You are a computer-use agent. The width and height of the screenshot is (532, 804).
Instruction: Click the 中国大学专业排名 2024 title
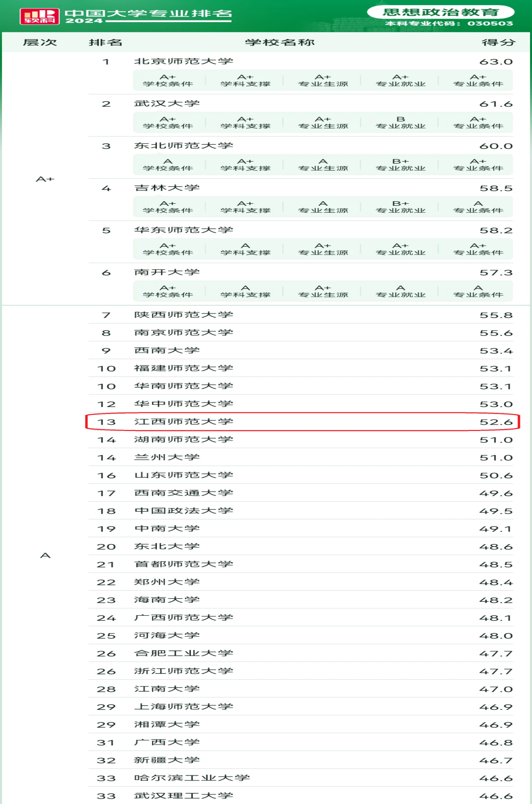[x=149, y=16]
